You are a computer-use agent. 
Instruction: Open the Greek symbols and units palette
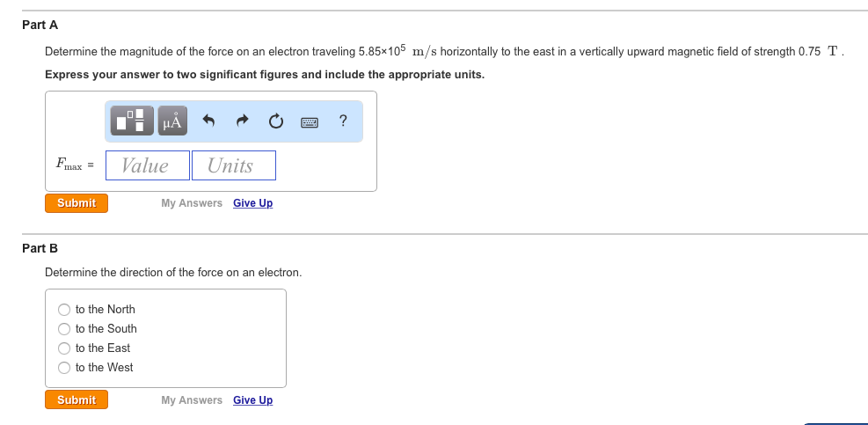pos(172,121)
